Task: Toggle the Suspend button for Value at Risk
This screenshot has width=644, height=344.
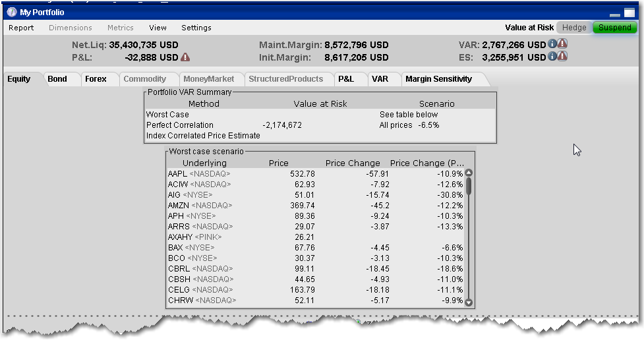Action: pos(614,28)
